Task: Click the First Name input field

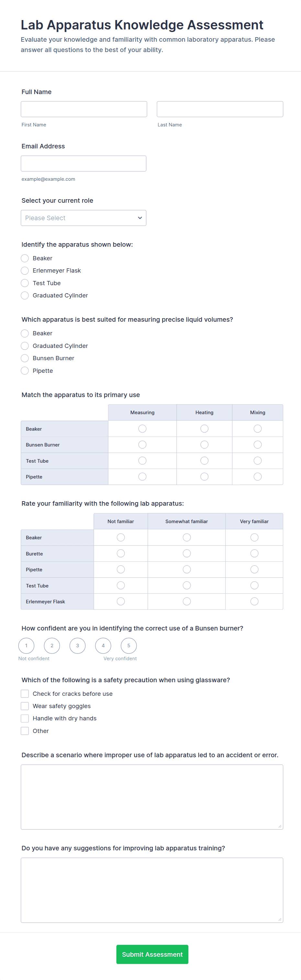Action: coord(84,109)
